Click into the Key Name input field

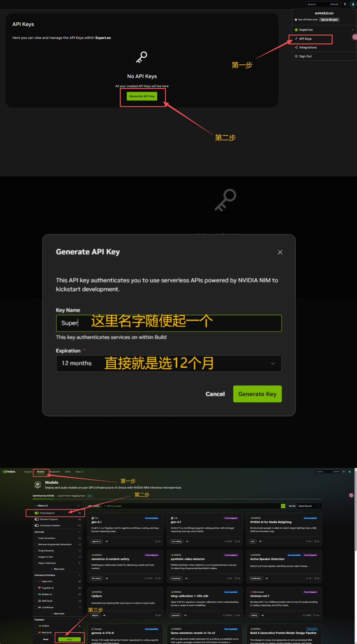[x=169, y=323]
